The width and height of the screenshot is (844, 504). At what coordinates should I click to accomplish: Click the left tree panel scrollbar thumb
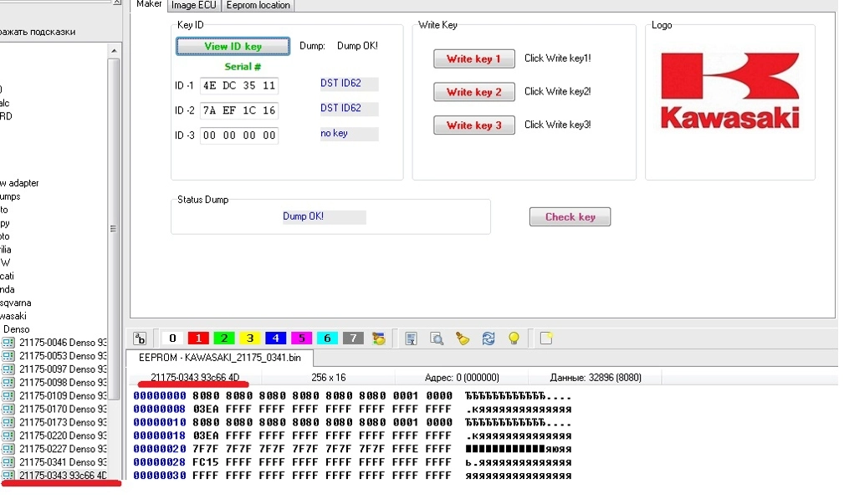(x=114, y=229)
